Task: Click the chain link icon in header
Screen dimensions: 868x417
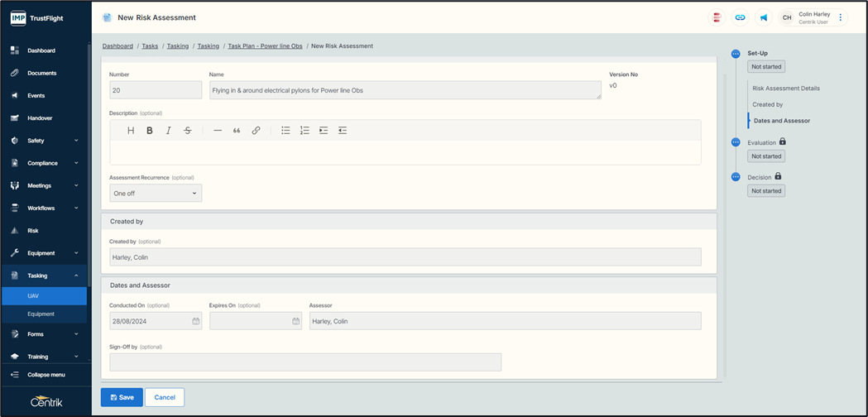Action: (x=740, y=17)
